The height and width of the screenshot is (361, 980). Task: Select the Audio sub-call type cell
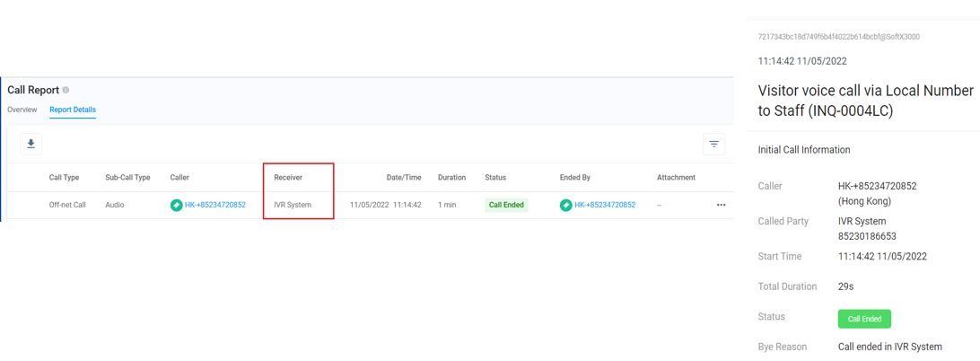tap(114, 206)
